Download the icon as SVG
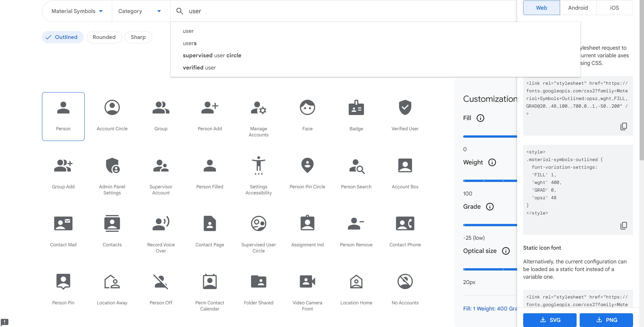Viewport: 644px width, 327px height. [x=550, y=320]
